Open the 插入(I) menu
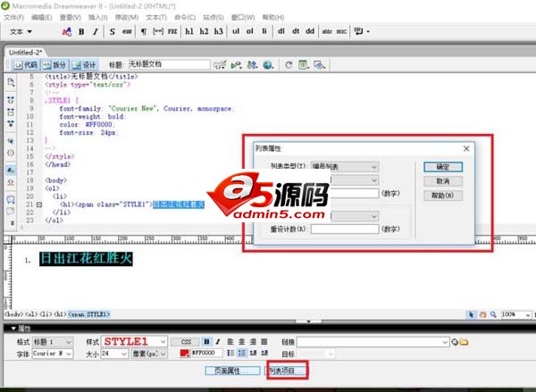Image resolution: width=536 pixels, height=392 pixels. click(98, 17)
